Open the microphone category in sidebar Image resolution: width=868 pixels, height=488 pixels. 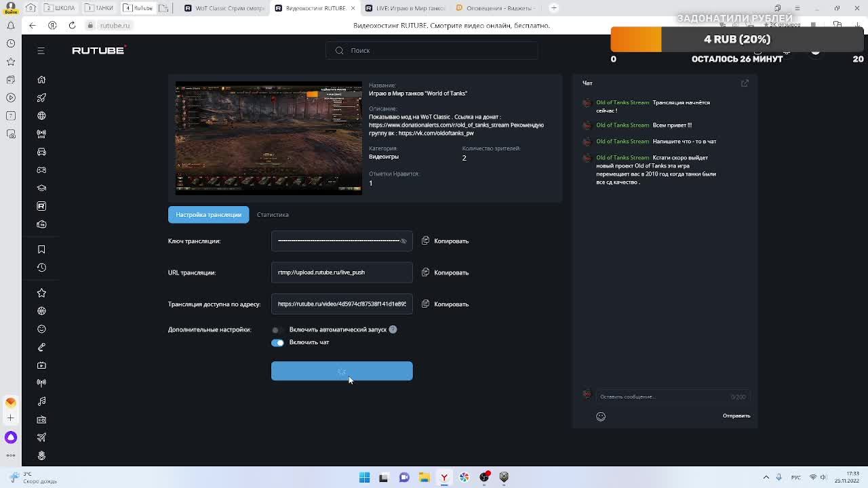click(x=41, y=347)
